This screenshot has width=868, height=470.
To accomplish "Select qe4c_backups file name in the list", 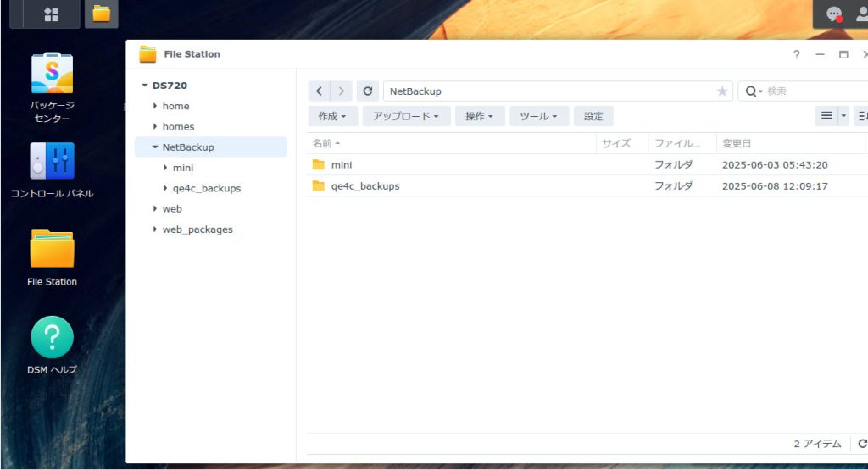I will click(x=365, y=186).
